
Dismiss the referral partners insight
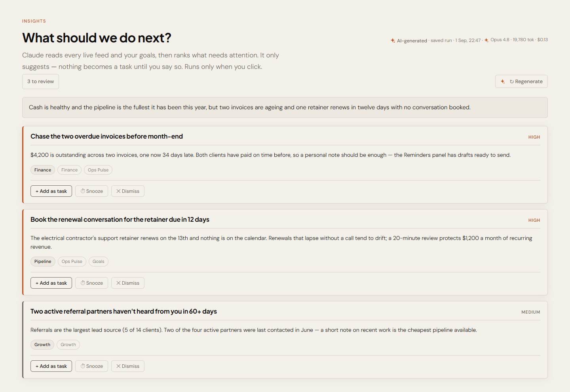pyautogui.click(x=127, y=366)
